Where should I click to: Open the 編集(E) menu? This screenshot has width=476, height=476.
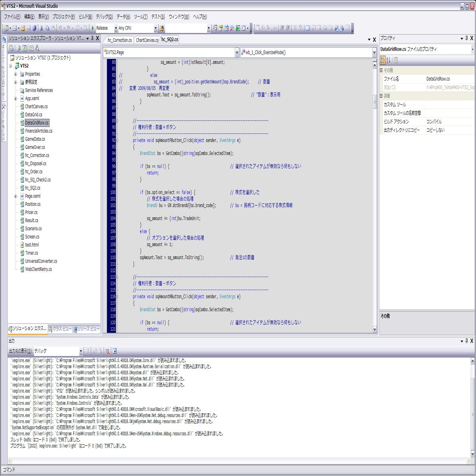pos(29,17)
